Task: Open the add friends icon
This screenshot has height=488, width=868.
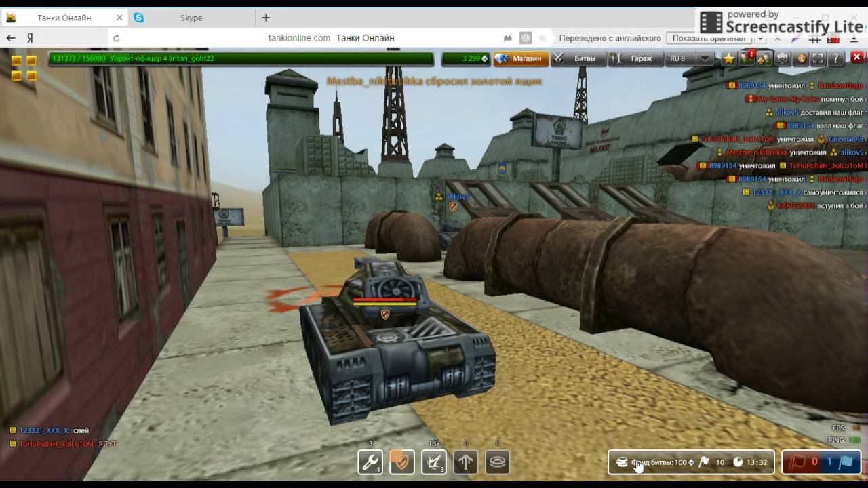Action: (x=764, y=59)
